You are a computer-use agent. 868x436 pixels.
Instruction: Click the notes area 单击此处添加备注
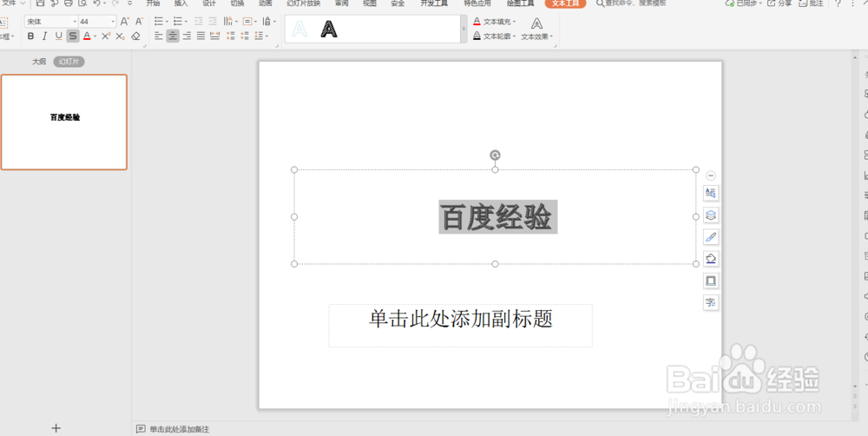[180, 429]
